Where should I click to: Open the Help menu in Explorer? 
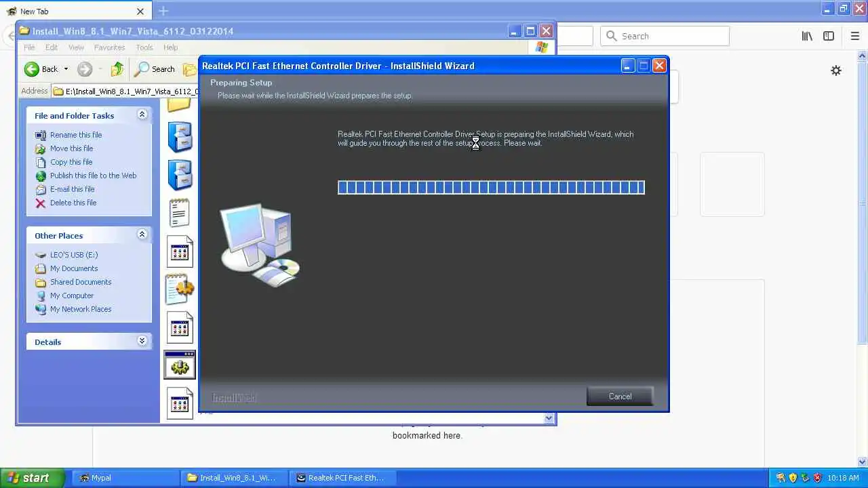170,47
